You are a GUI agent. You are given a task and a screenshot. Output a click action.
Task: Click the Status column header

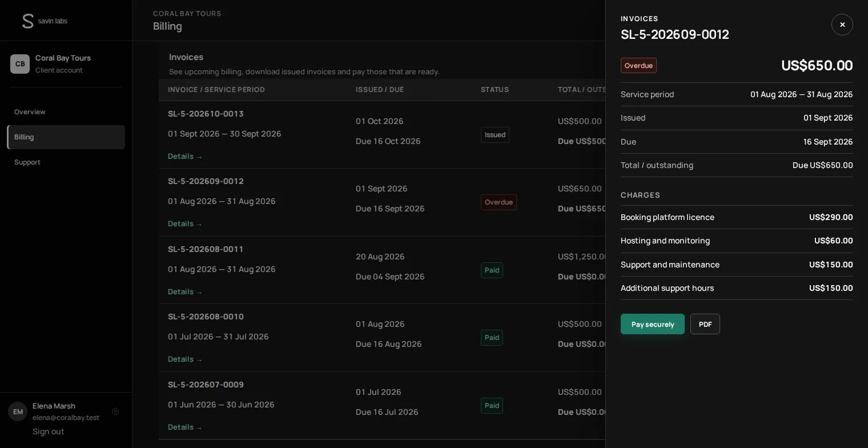[495, 90]
